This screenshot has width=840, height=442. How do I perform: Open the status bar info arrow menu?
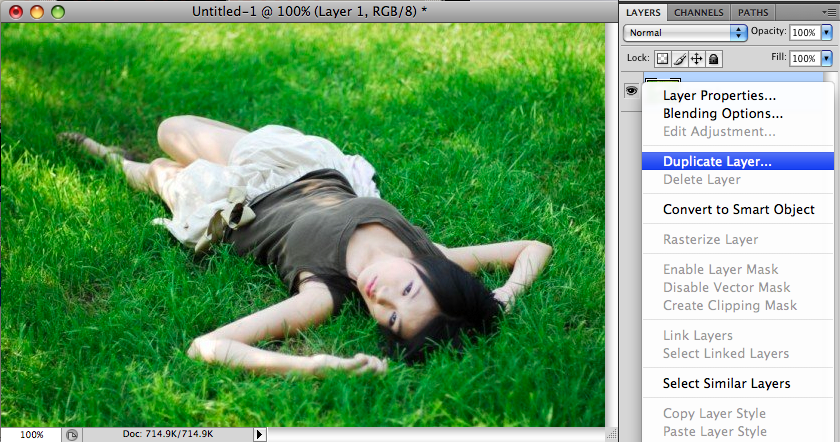tap(259, 434)
